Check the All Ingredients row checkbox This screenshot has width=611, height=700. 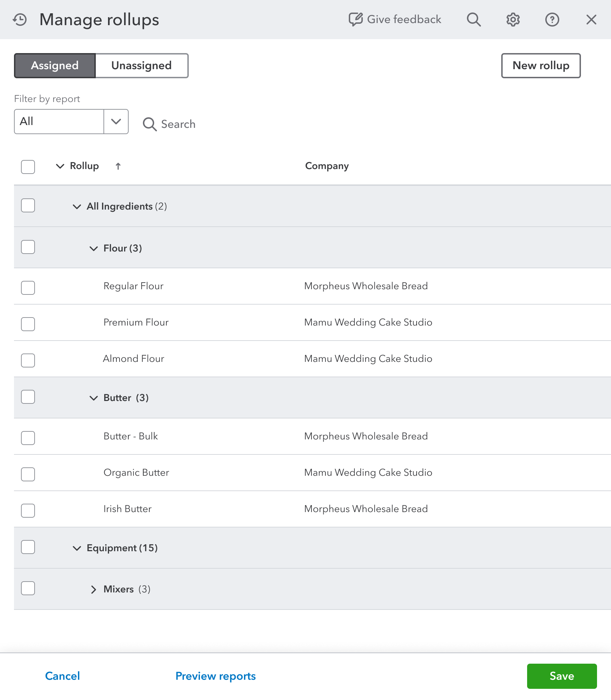[x=28, y=205]
